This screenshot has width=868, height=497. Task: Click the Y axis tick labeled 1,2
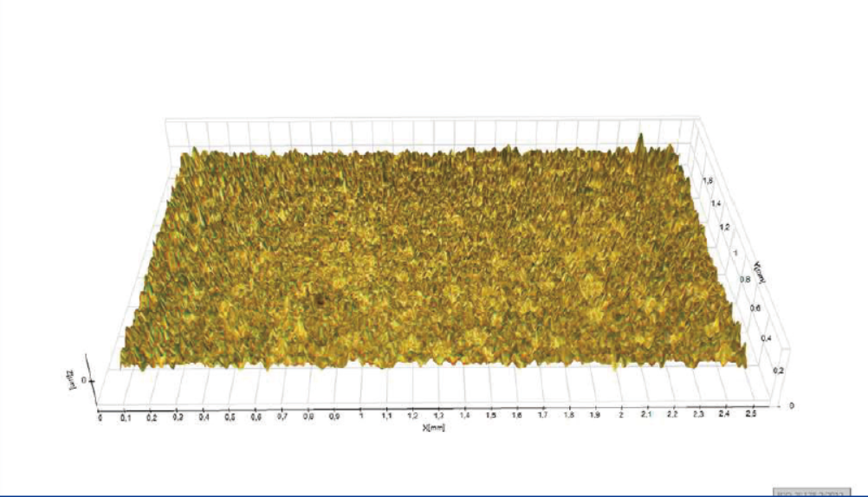coord(724,227)
